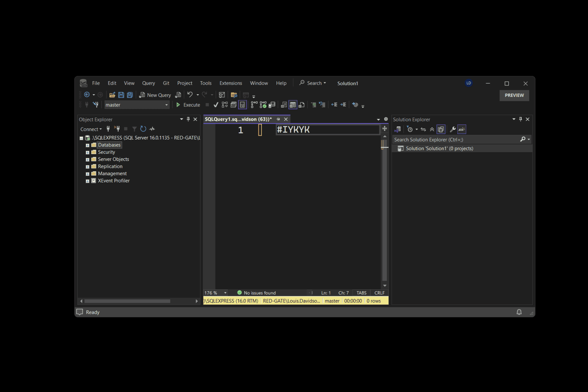588x392 pixels.
Task: Click Connect plug icon in Object Explorer
Action: pyautogui.click(x=108, y=129)
